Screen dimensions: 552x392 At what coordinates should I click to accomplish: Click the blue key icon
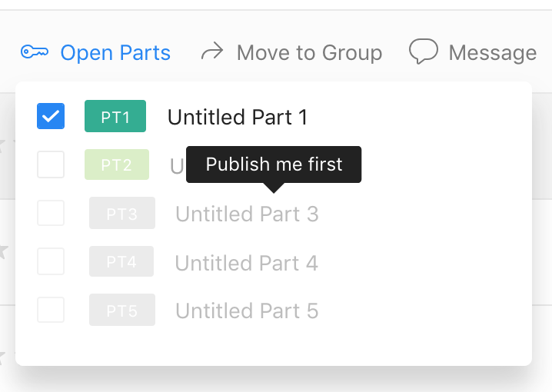pos(35,52)
